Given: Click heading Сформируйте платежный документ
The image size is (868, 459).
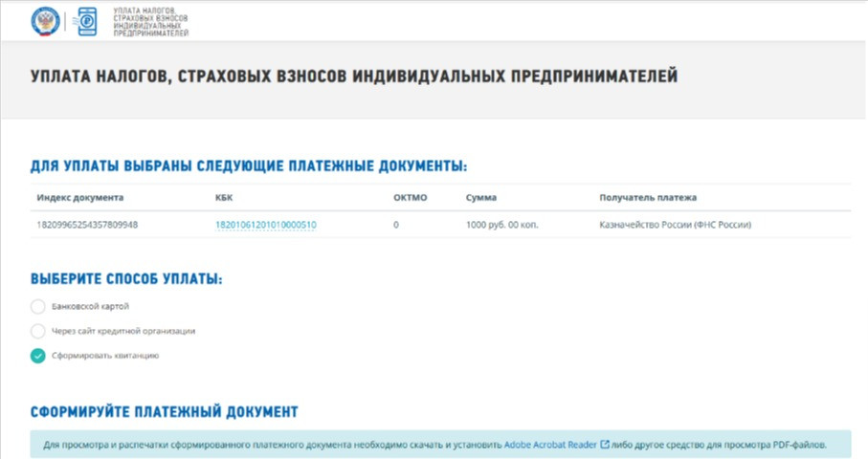Looking at the screenshot, I should 165,412.
